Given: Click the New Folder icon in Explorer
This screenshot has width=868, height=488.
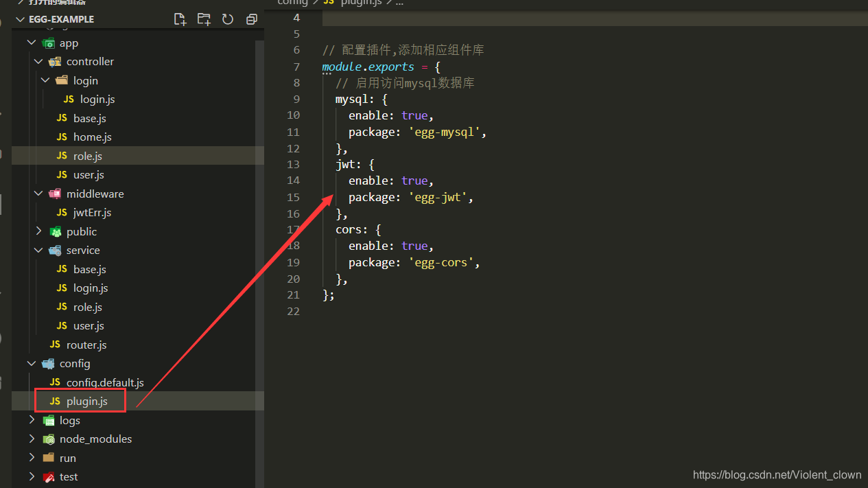Looking at the screenshot, I should [204, 19].
